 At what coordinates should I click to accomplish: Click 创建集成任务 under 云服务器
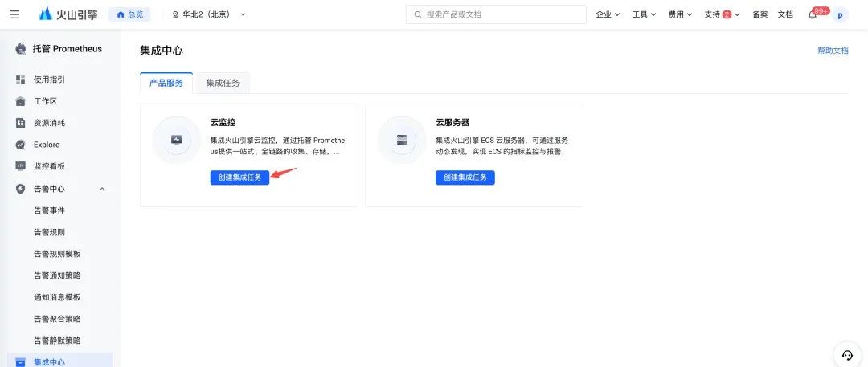point(465,177)
